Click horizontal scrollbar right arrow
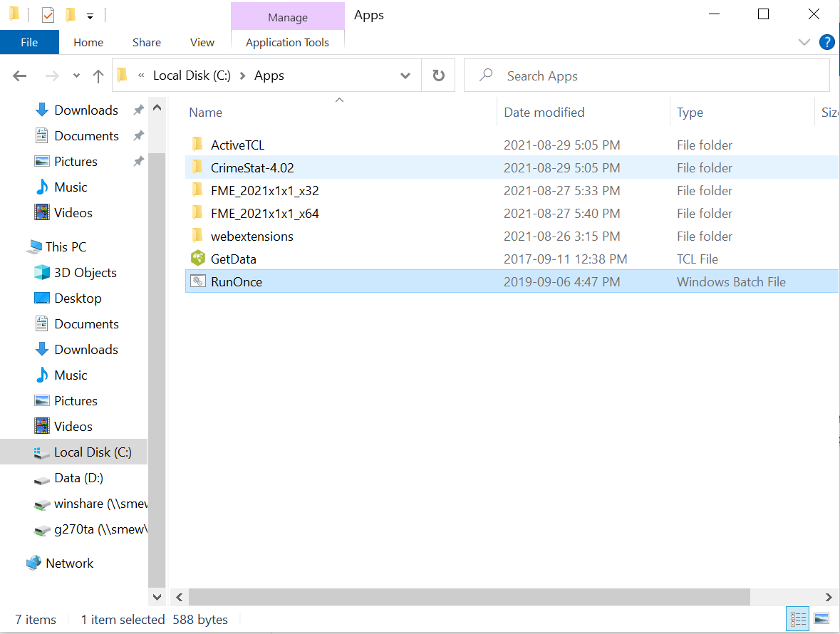This screenshot has height=634, width=840. click(829, 597)
